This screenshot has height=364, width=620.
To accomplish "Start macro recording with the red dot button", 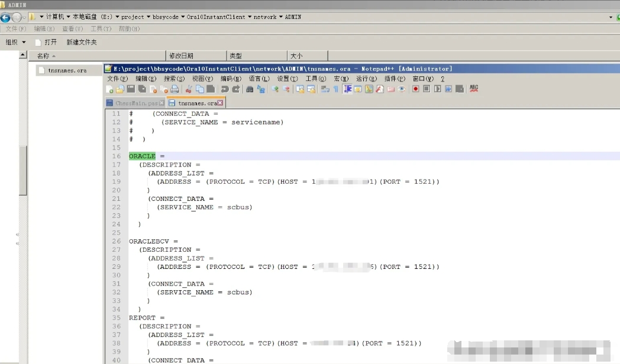I will click(416, 89).
